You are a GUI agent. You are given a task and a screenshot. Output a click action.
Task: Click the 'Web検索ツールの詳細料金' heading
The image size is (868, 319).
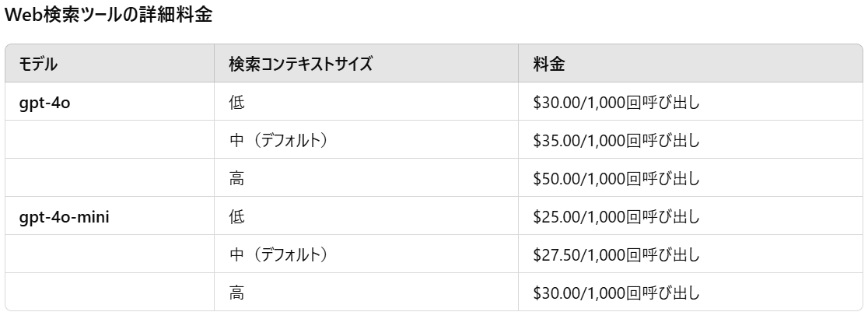click(108, 16)
